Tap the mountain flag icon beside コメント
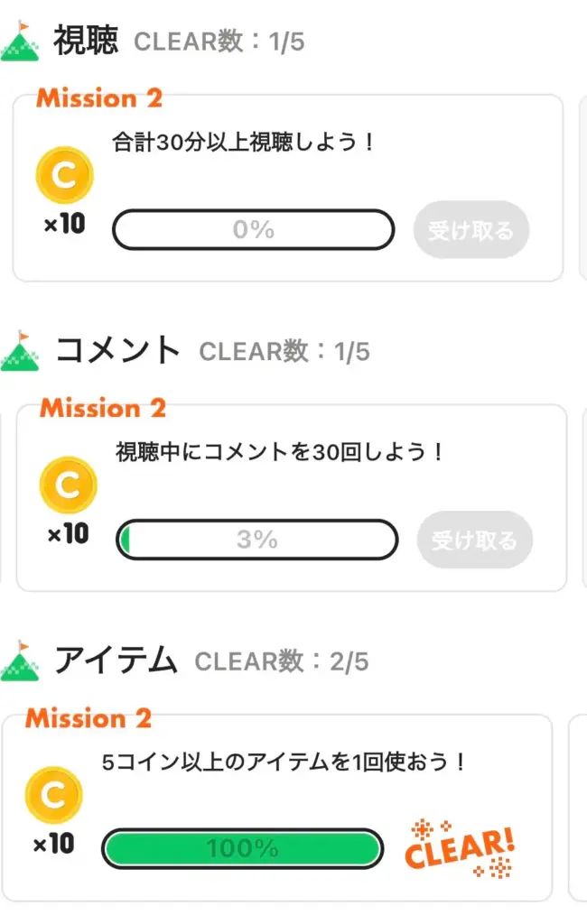 tap(20, 351)
